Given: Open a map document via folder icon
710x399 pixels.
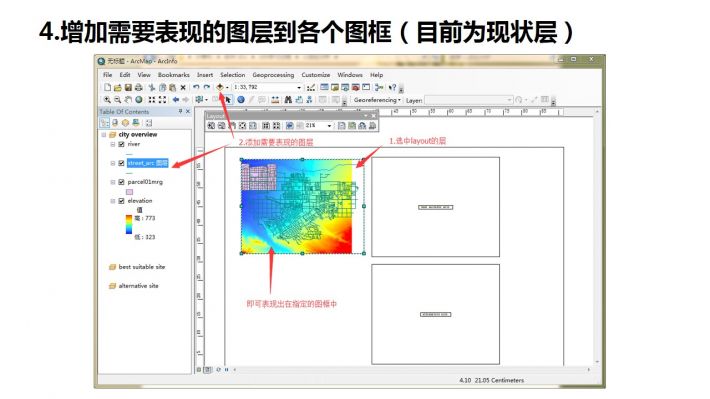Looking at the screenshot, I should coord(118,87).
